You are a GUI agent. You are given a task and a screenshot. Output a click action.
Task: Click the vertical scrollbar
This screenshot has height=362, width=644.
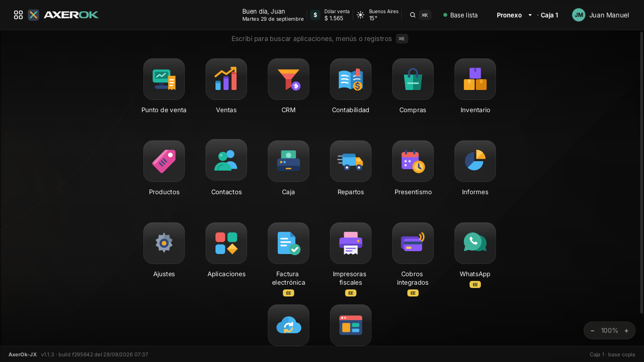pyautogui.click(x=642, y=173)
